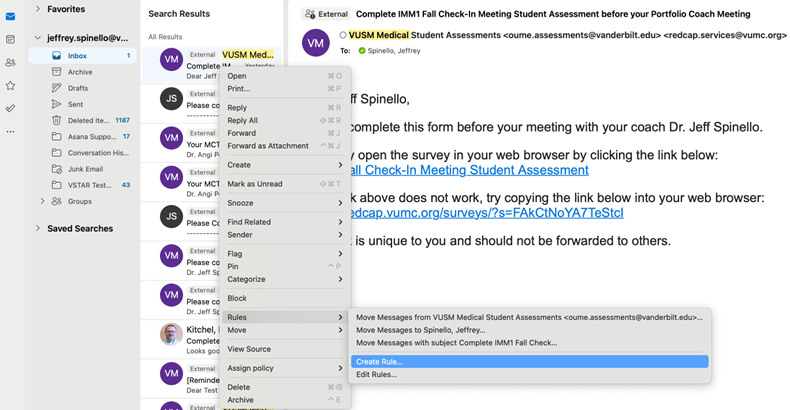Choose Print... from the context menu
The image size is (790, 410).
pos(285,89)
